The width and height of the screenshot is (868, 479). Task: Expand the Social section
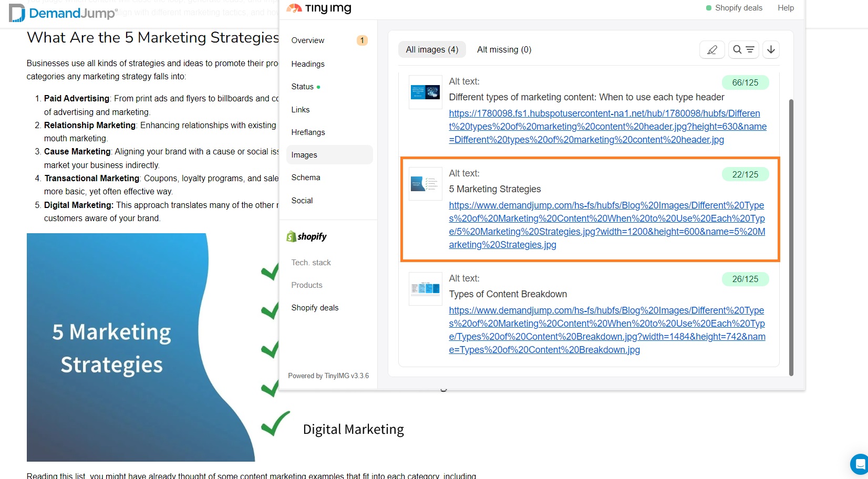coord(302,200)
